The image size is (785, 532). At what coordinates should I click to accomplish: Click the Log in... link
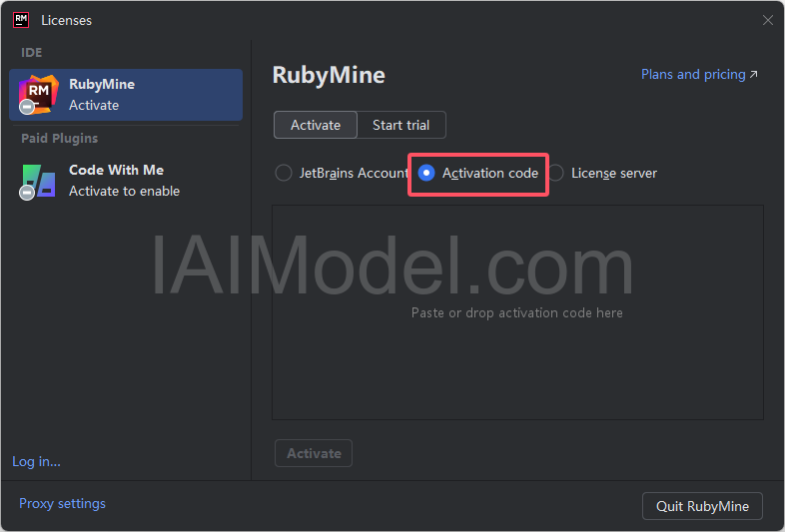click(x=36, y=461)
